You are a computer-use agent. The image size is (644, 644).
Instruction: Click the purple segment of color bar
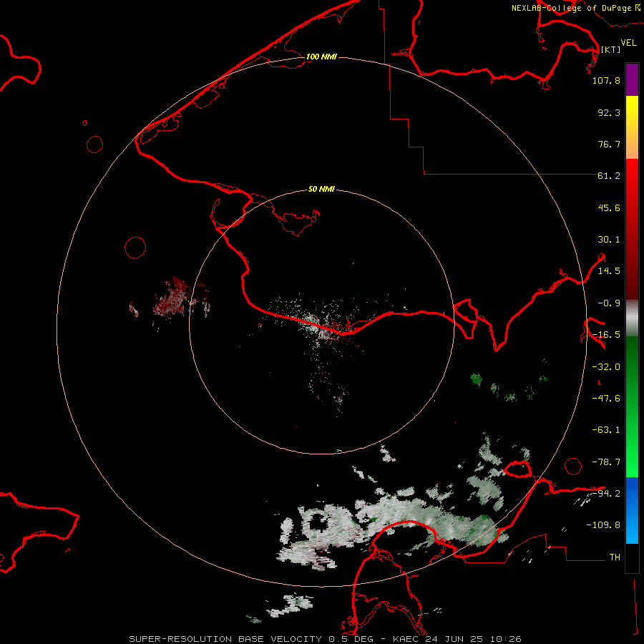632,80
